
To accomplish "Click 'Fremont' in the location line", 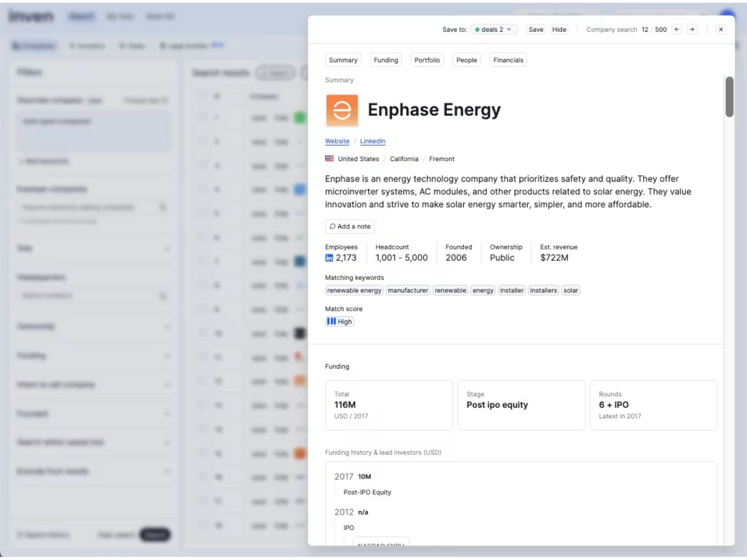I will click(442, 159).
